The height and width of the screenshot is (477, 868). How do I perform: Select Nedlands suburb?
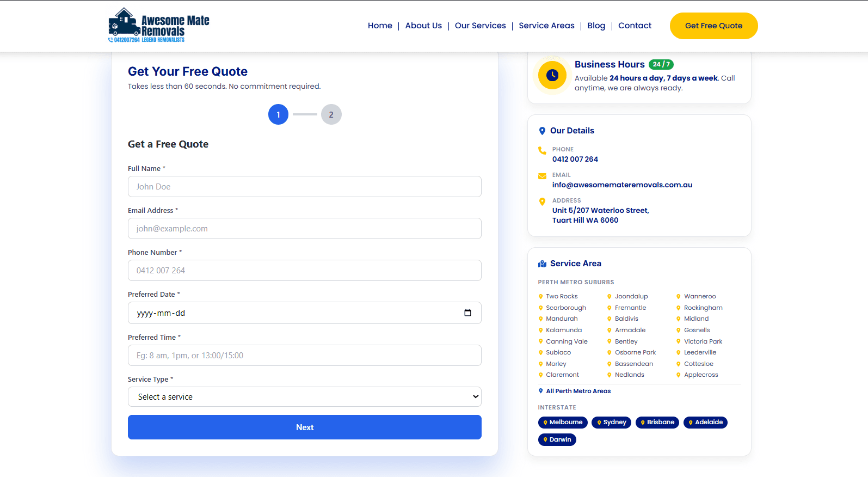coord(629,375)
